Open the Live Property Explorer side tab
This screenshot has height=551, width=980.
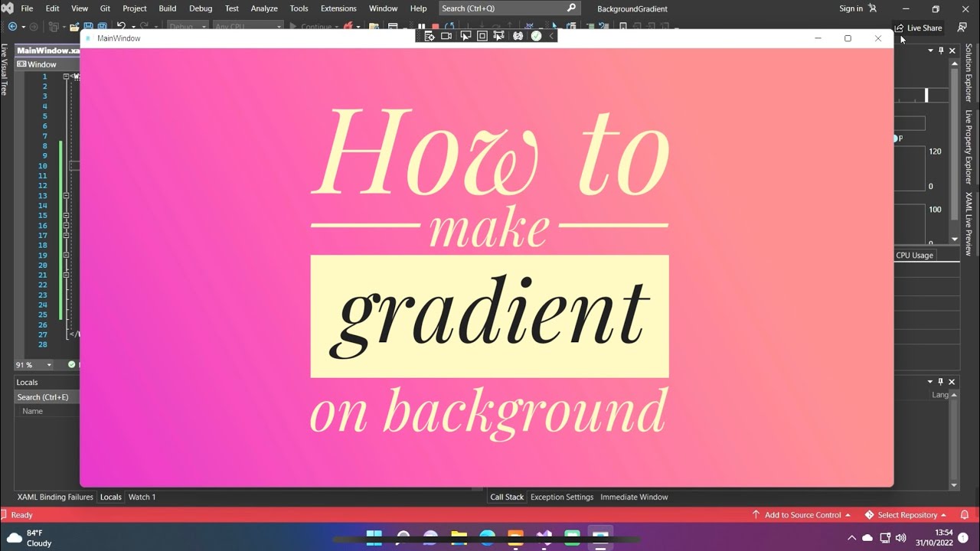[969, 147]
